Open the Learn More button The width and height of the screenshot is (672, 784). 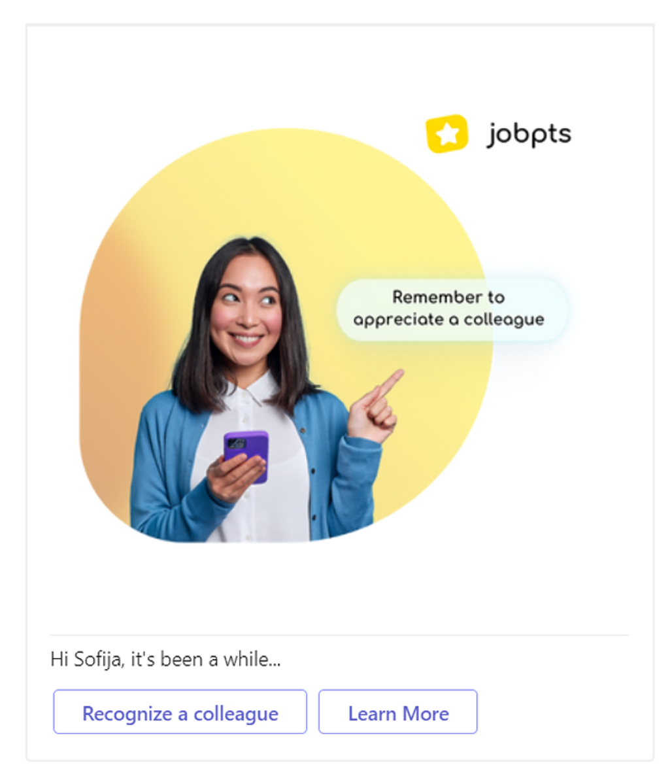coord(398,712)
